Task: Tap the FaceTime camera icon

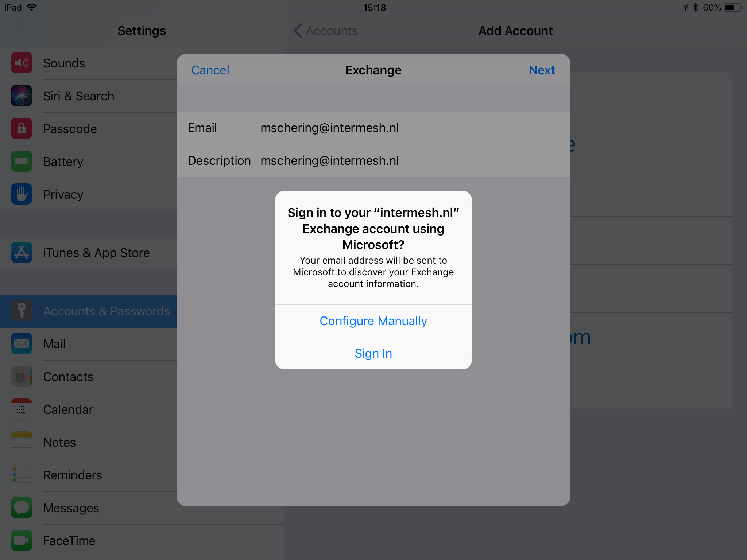Action: (22, 541)
